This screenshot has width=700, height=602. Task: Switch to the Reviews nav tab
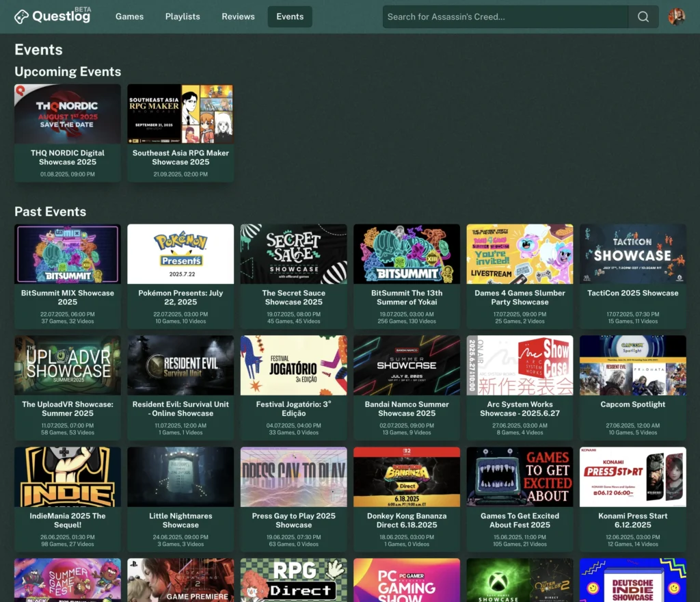(238, 16)
